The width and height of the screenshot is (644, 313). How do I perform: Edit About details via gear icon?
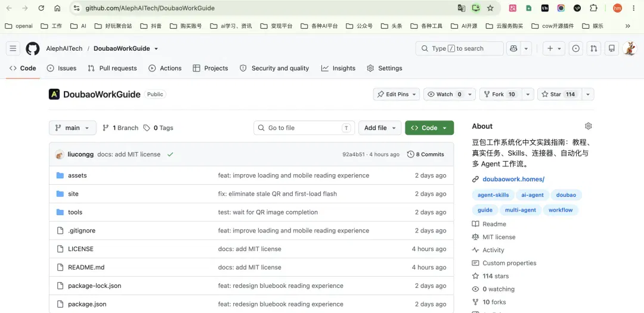(x=588, y=126)
